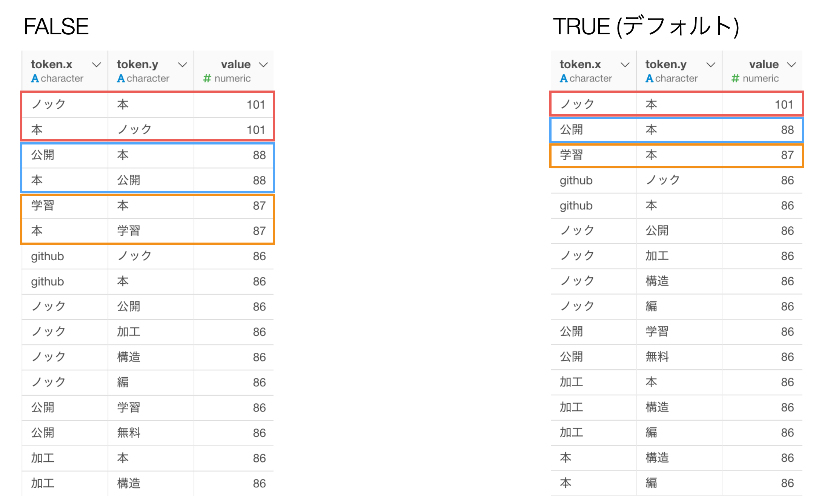Click character type icon under FALSE token.x
839x504 pixels.
tap(35, 78)
